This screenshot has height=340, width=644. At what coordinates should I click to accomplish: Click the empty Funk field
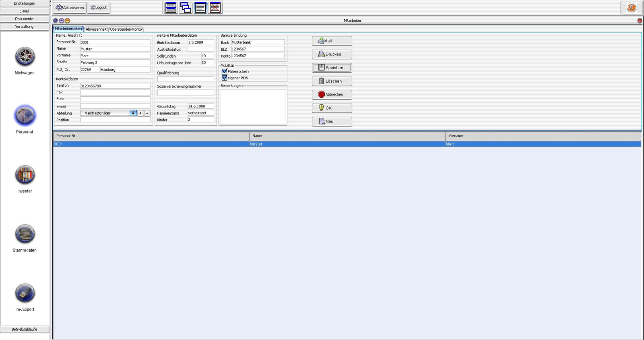[115, 99]
